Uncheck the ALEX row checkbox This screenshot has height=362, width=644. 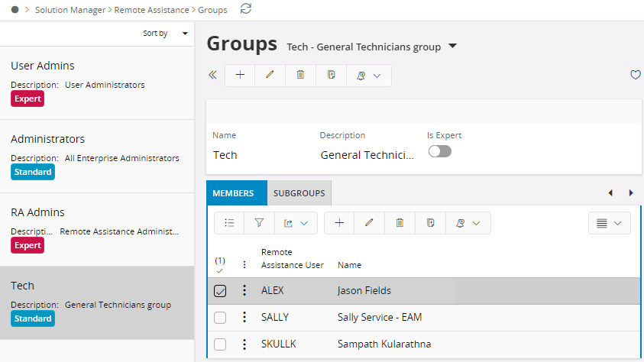click(220, 291)
